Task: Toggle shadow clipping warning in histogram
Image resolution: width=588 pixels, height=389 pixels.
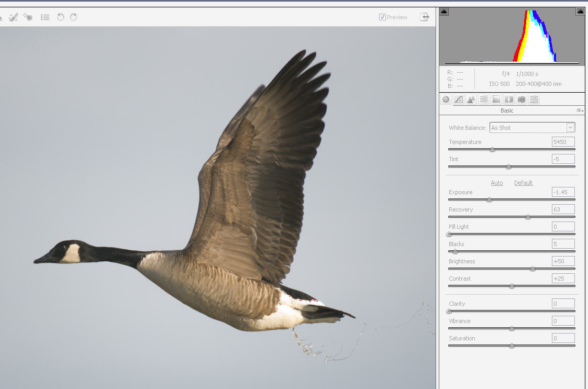Action: 444,12
